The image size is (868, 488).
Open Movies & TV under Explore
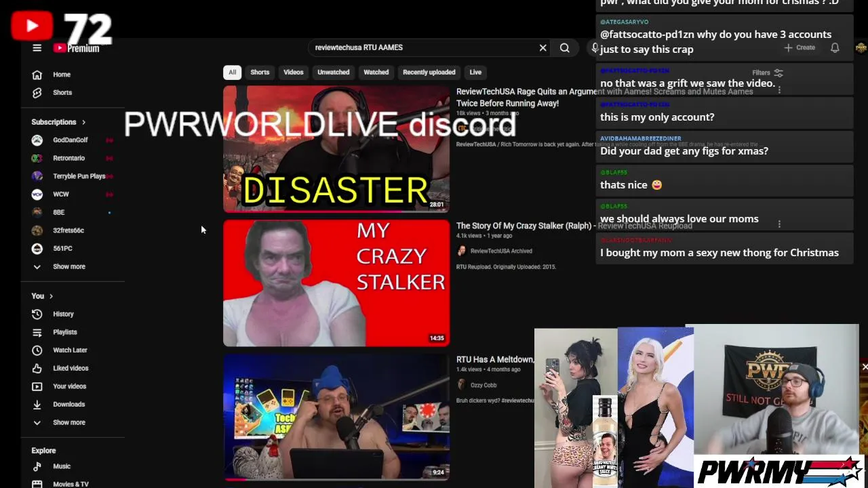(71, 484)
